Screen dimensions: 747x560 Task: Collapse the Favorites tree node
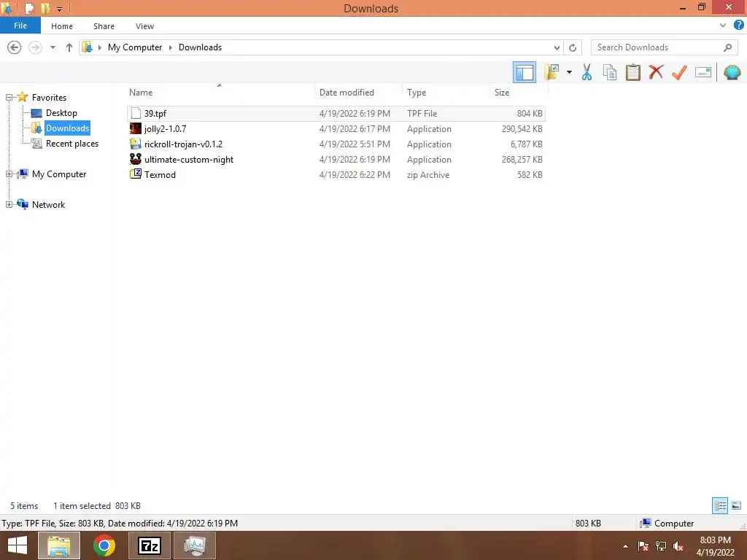point(9,97)
